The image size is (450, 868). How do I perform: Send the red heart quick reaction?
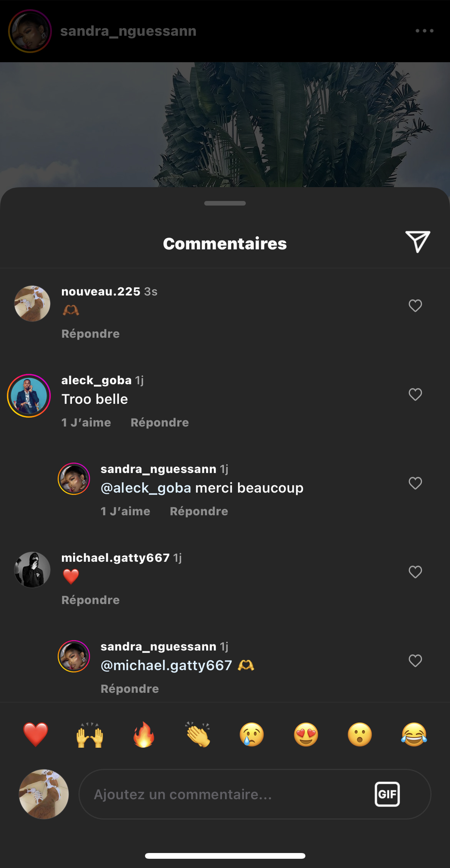(x=36, y=734)
